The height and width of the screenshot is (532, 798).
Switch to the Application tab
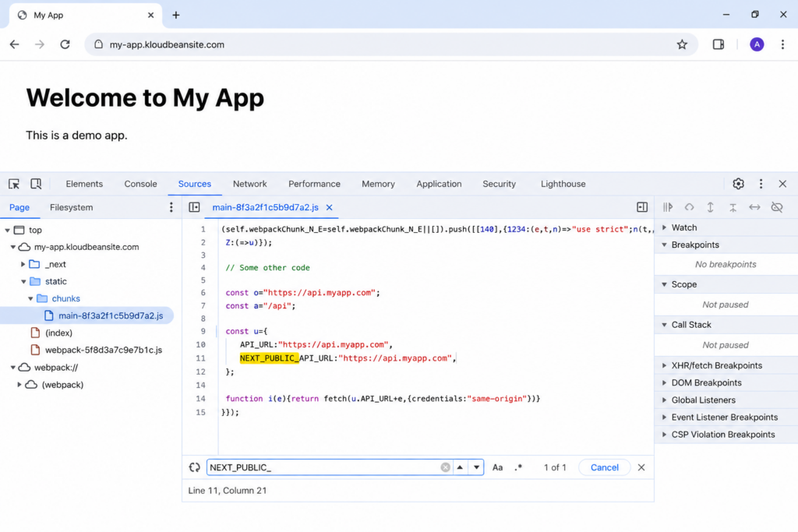(x=439, y=184)
